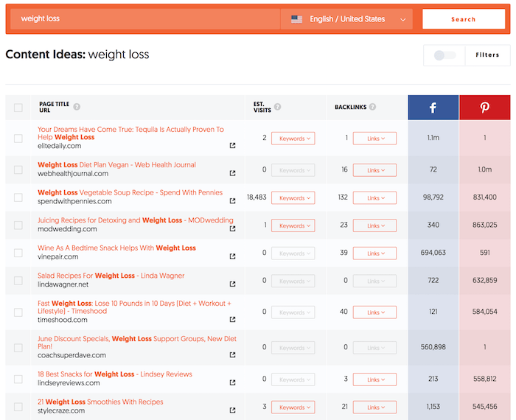Show help for Backlinks column
This screenshot has height=420, width=516.
coord(372,107)
